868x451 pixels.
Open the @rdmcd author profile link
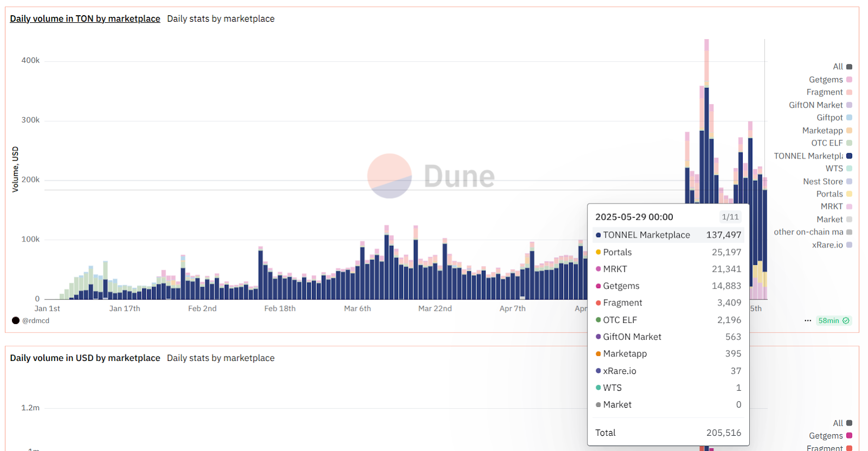point(36,321)
